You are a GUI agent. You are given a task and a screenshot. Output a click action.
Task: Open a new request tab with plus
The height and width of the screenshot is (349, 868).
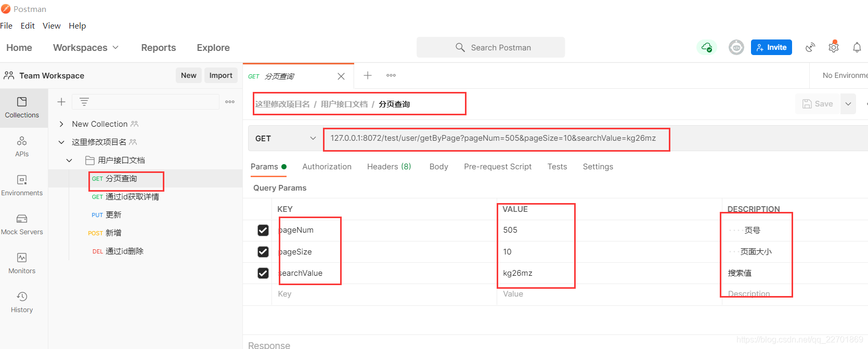[368, 75]
